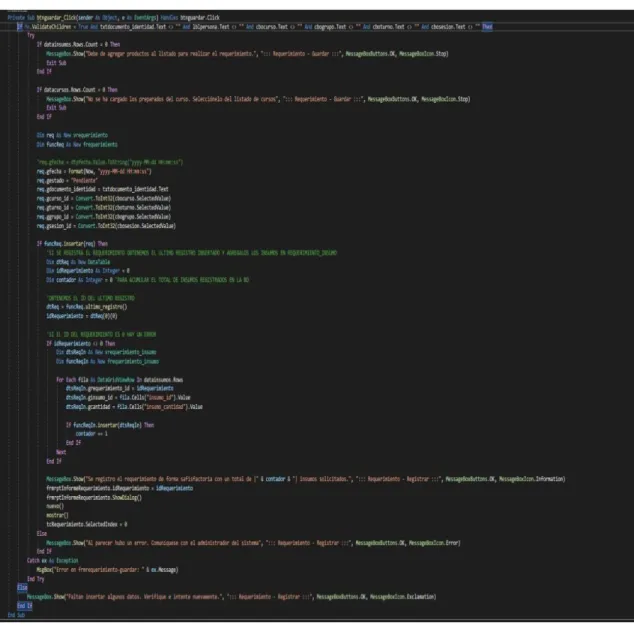Click 'If datainsumos.Rows.Count = 0 Then' line
Screen dimensions: 634x626
(78, 44)
